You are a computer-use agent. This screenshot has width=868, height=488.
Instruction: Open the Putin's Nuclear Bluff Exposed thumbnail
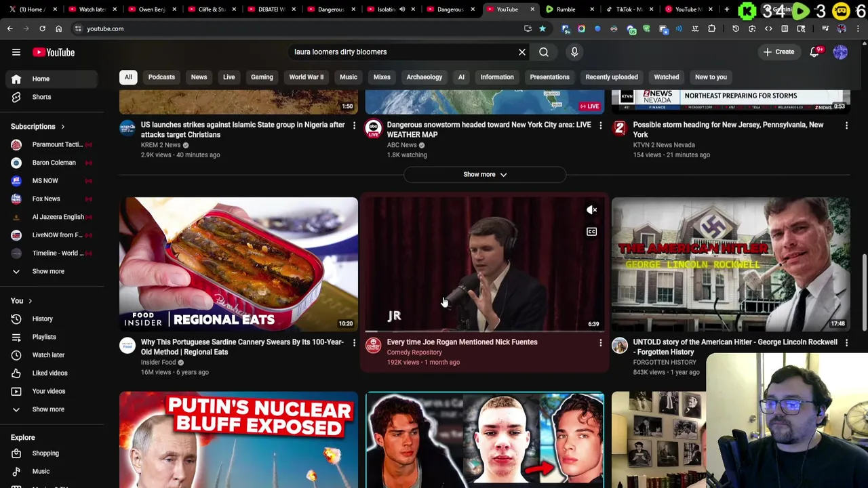tap(239, 439)
